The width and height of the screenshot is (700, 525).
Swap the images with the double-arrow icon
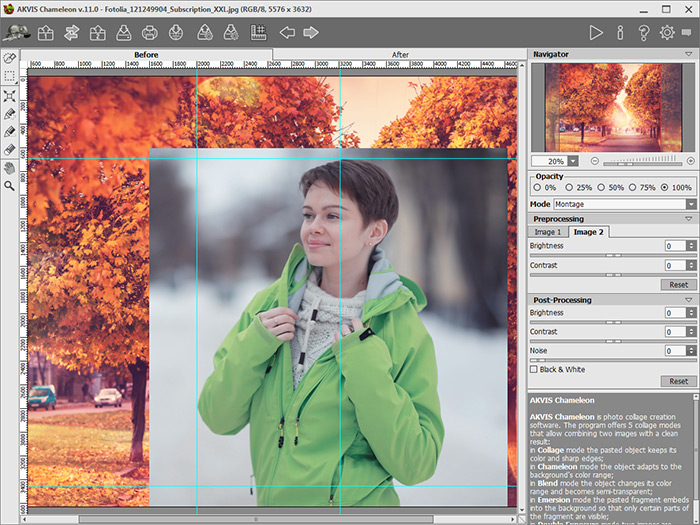click(x=71, y=33)
